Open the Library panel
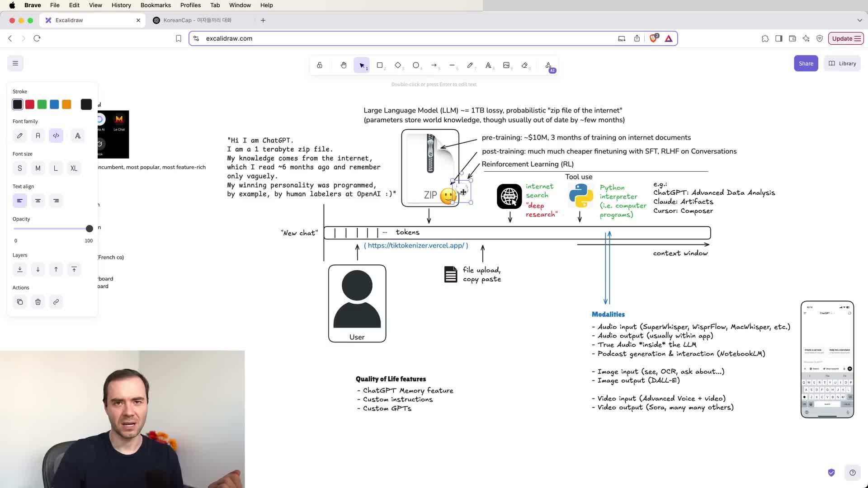This screenshot has width=868, height=488. (842, 63)
